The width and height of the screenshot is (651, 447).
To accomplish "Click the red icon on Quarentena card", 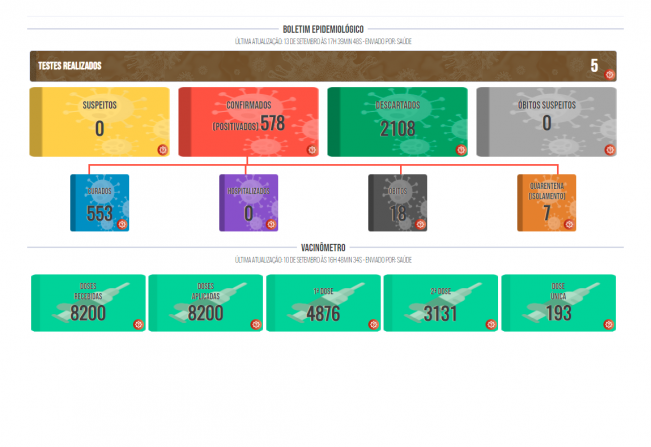I will [x=569, y=224].
